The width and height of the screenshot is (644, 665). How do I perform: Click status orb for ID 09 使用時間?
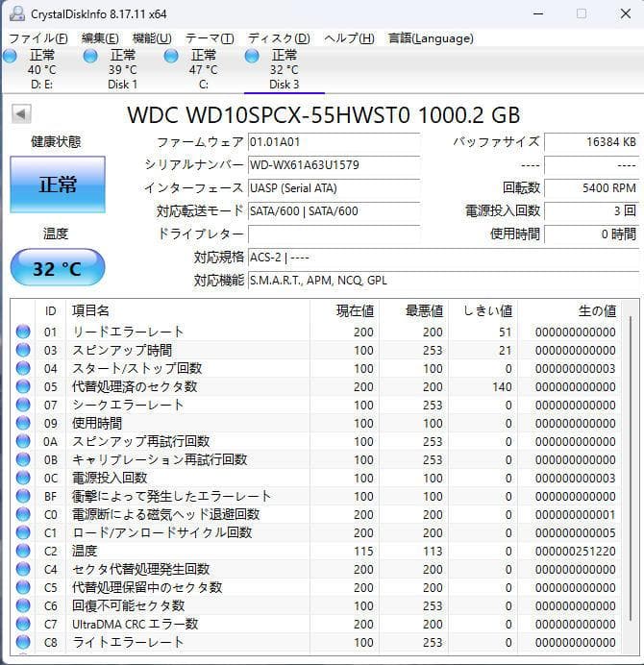pyautogui.click(x=23, y=423)
